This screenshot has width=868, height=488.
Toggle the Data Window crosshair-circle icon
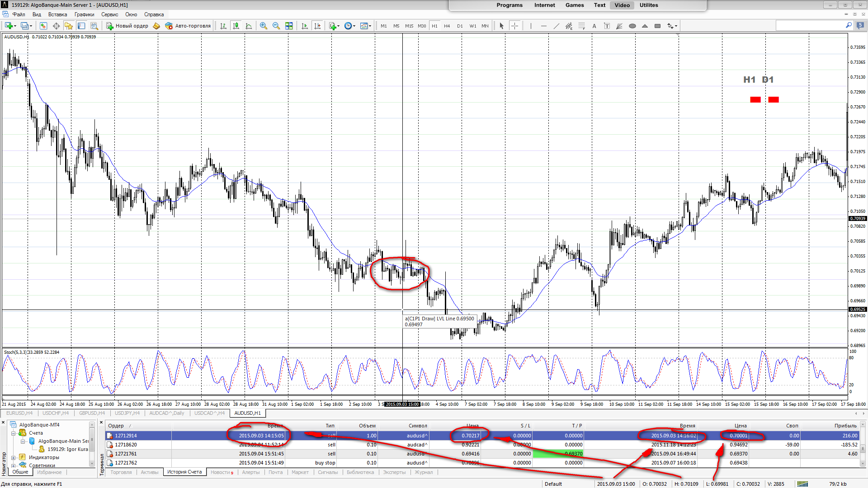56,26
